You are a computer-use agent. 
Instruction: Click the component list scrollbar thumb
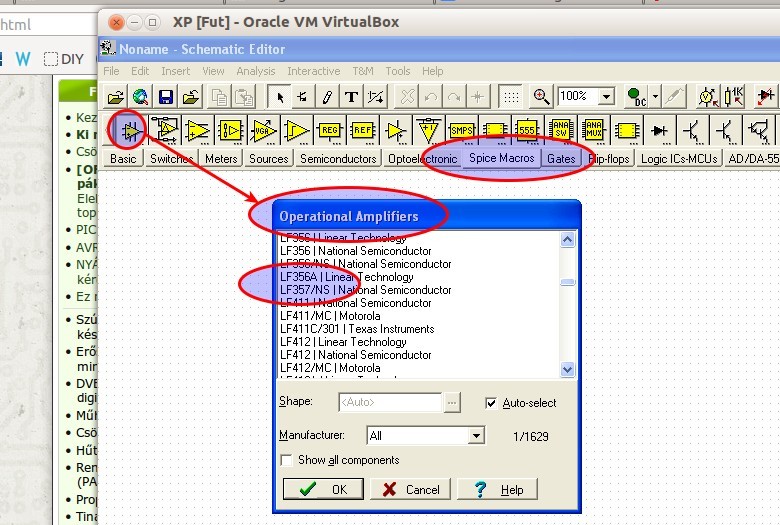pyautogui.click(x=568, y=282)
